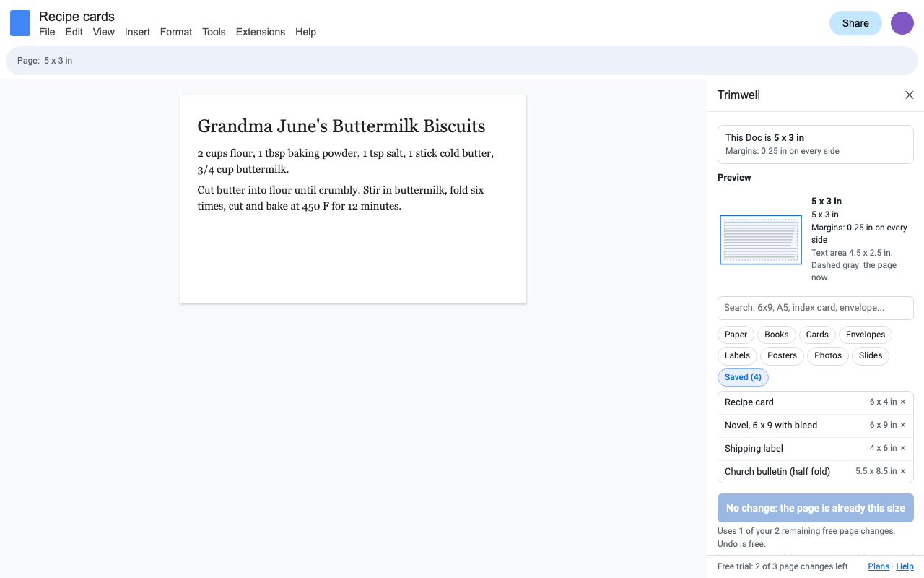924x578 pixels.
Task: Open the File menu
Action: click(47, 32)
